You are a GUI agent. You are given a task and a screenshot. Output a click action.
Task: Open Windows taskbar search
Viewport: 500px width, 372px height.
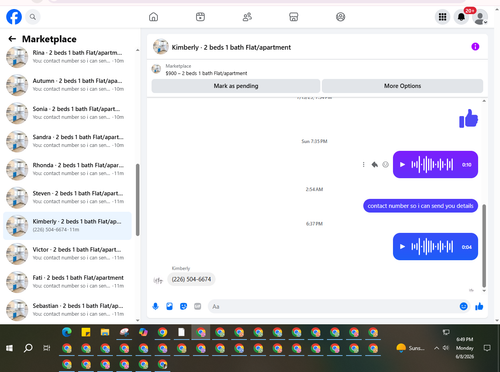(28, 348)
